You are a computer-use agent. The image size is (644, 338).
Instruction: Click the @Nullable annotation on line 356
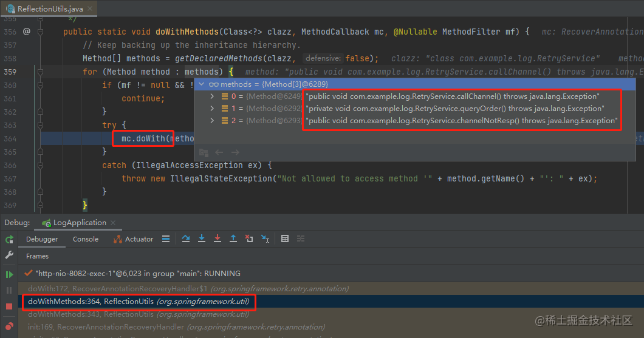pos(415,32)
